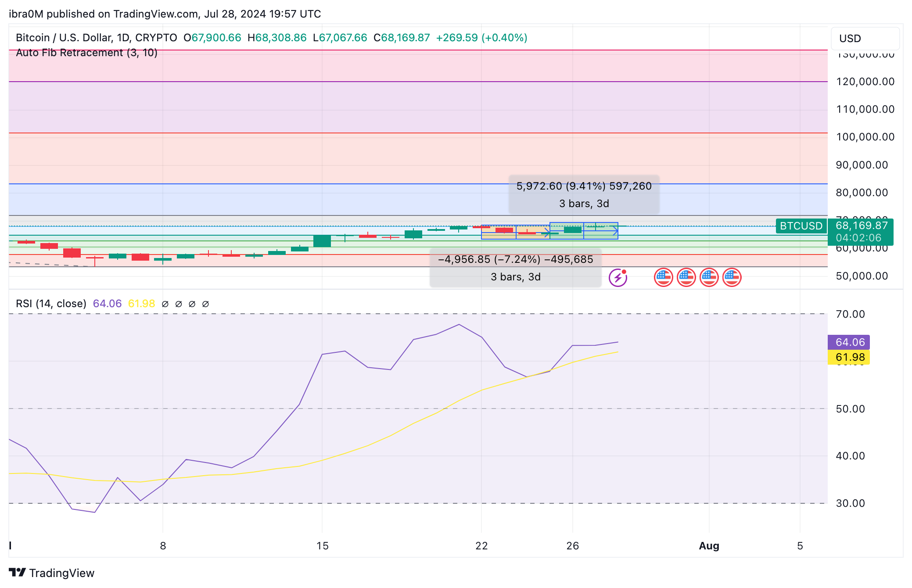
Task: Click the 50,000.00 price axis label
Action: click(862, 276)
